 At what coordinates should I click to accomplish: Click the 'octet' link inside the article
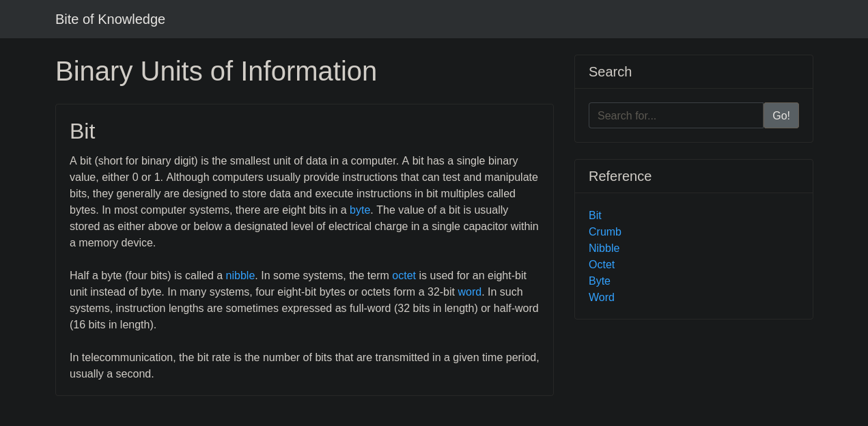(x=404, y=276)
